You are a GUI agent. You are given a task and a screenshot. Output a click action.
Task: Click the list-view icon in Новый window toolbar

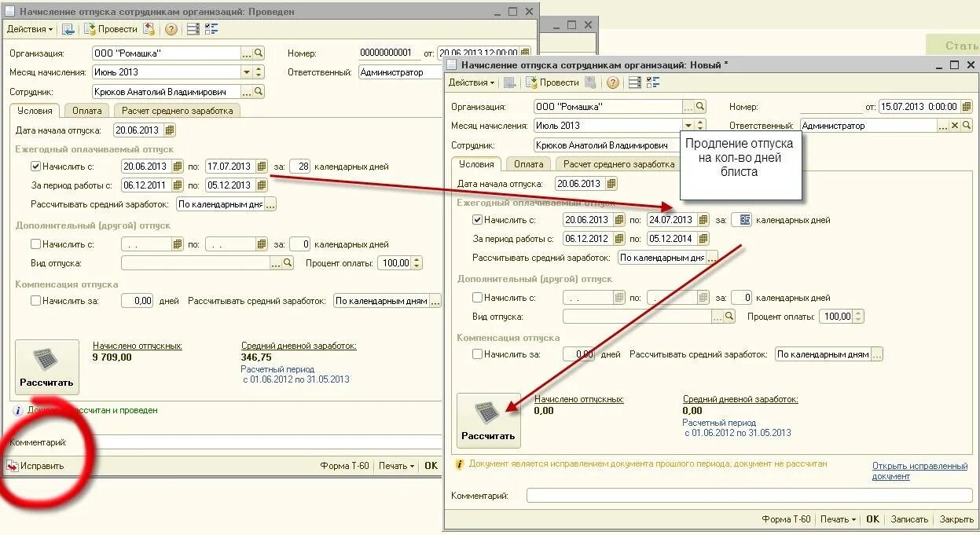click(635, 82)
